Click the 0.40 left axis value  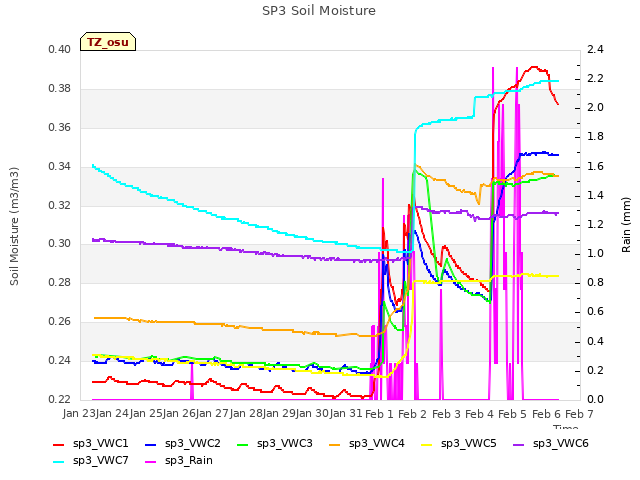[x=60, y=50]
